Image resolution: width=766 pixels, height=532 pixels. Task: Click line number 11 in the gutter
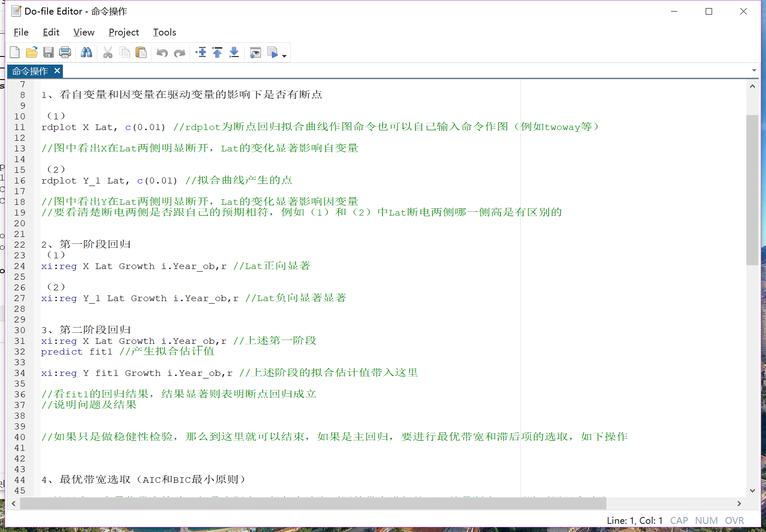20,127
